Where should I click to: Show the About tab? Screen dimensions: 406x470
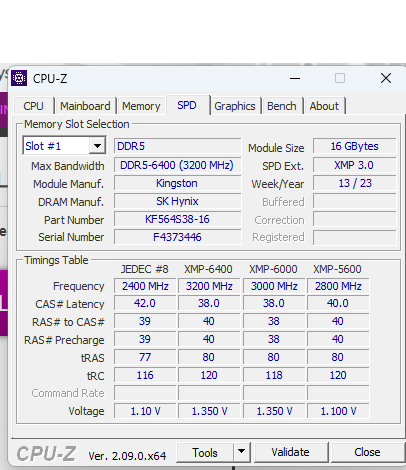[x=324, y=106]
